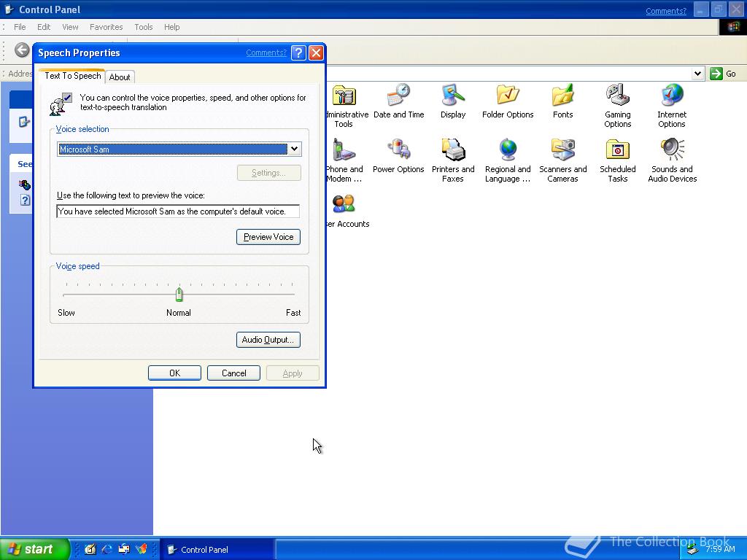Click the voice Settings button
Image resolution: width=747 pixels, height=560 pixels.
pyautogui.click(x=268, y=173)
